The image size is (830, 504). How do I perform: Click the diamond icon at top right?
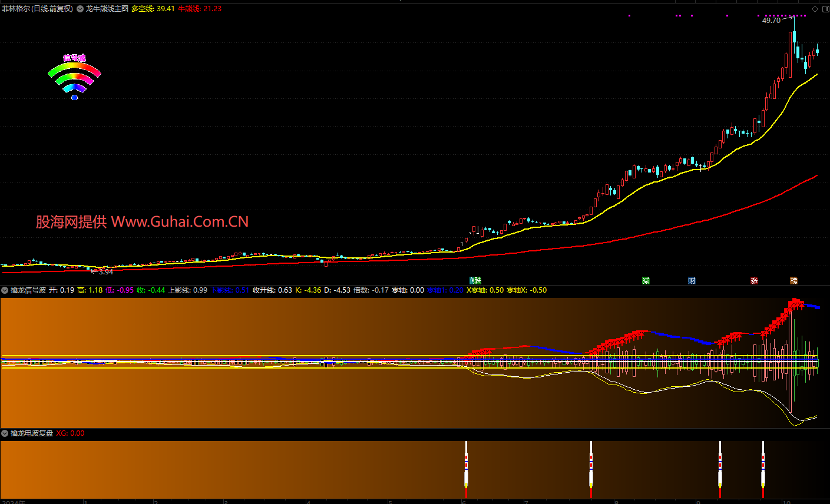click(x=815, y=9)
